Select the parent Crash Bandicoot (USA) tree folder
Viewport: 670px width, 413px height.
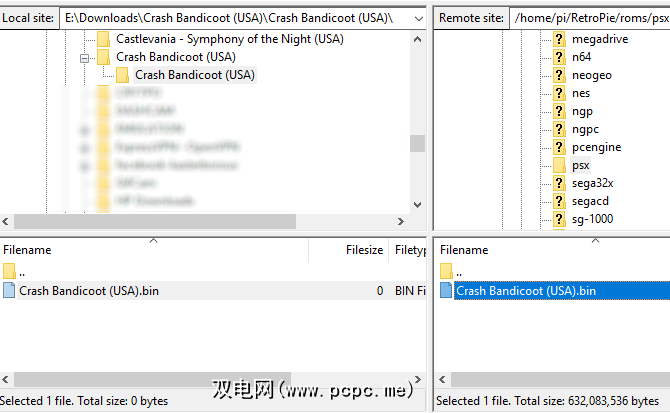click(176, 57)
